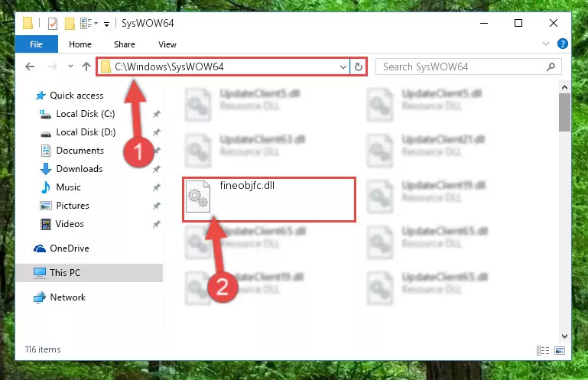This screenshot has width=588, height=380.
Task: Switch to the View ribbon tab
Action: 167,44
